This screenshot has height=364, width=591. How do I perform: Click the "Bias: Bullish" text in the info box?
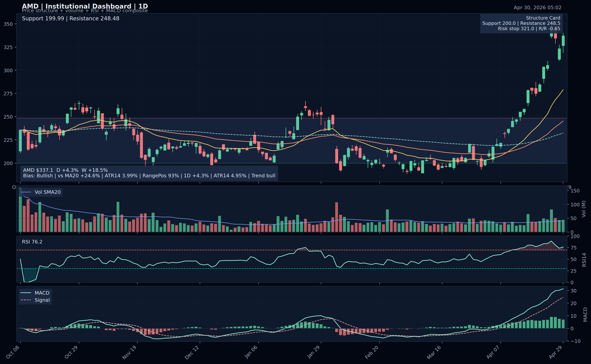(x=38, y=176)
